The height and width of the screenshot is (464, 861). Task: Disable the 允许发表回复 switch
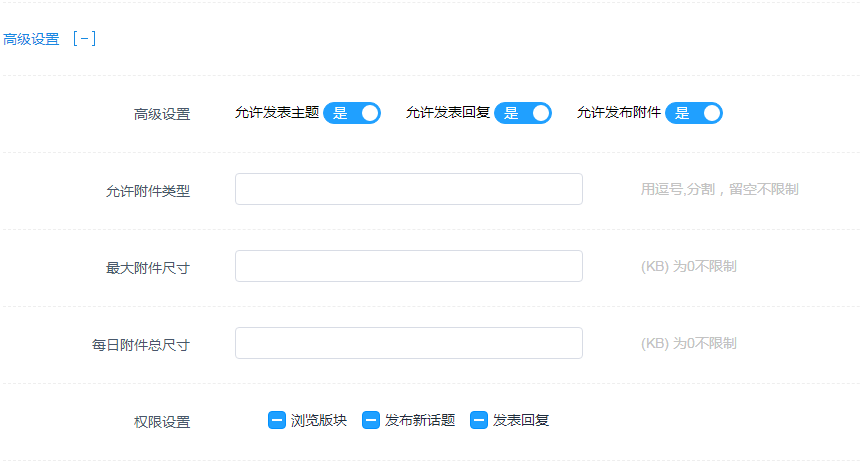523,113
